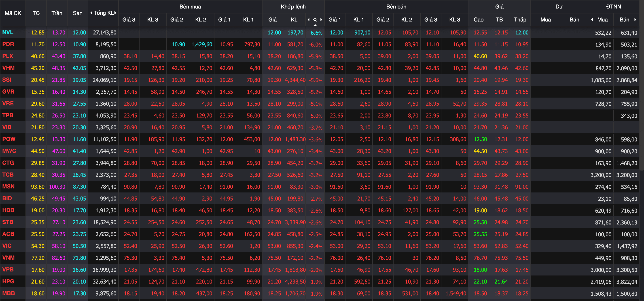Open the PDR stock symbol
Image resolution: width=644 pixels, height=301 pixels.
pos(8,44)
